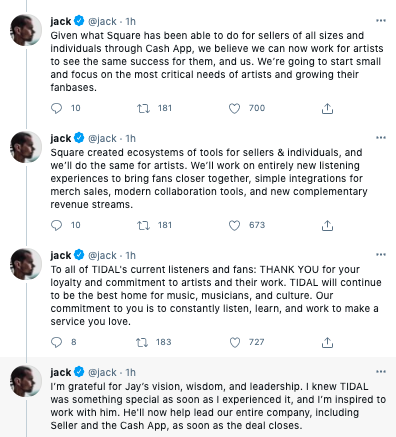Viewport: 396px width, 437px height.
Task: Share the TIDAL listeners thank-you tweet
Action: tap(327, 342)
